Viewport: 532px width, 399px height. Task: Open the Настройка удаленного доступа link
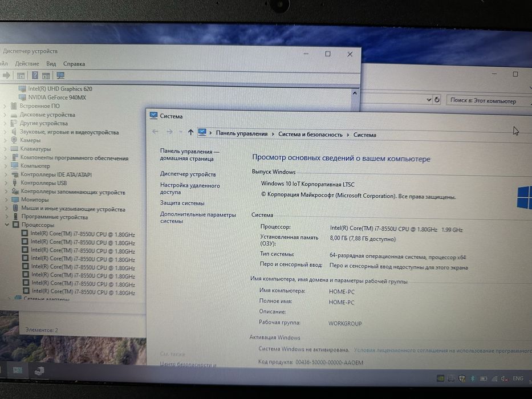click(x=190, y=189)
